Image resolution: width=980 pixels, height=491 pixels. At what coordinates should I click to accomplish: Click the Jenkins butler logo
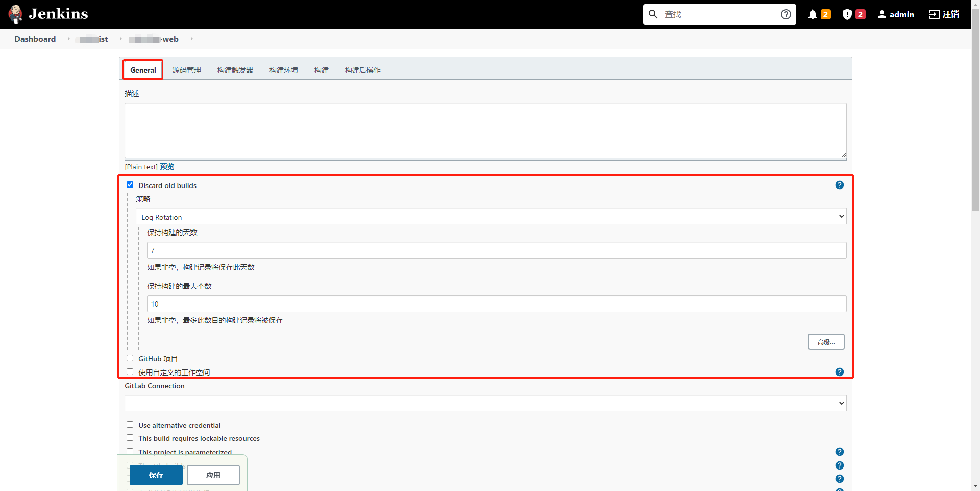[x=16, y=14]
